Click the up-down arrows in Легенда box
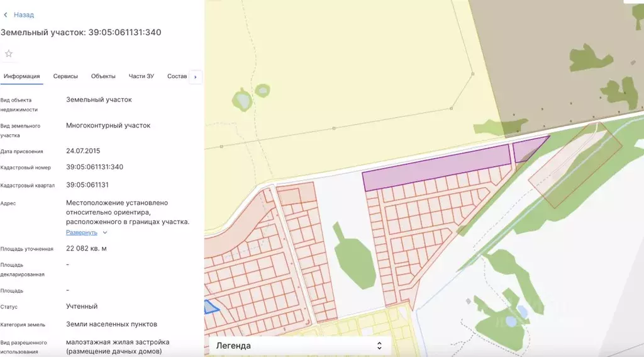The image size is (644, 357). (x=379, y=346)
